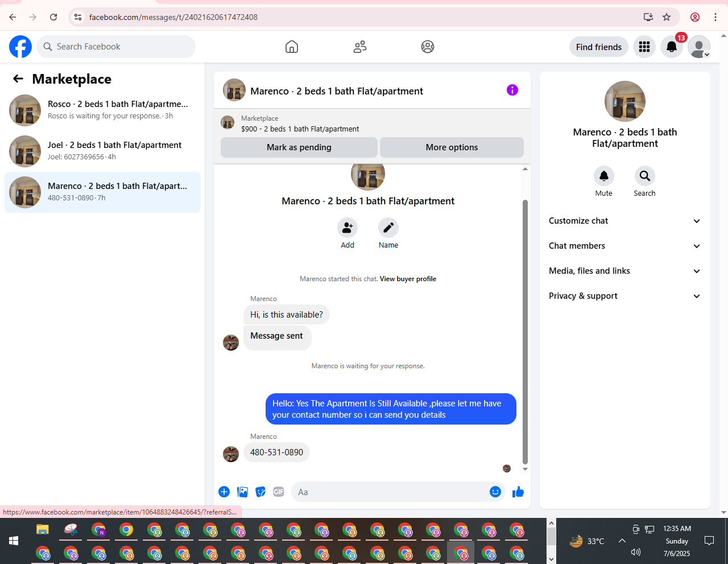Image resolution: width=728 pixels, height=564 pixels.
Task: Open Joel conversation in Marketplace list
Action: 102,151
